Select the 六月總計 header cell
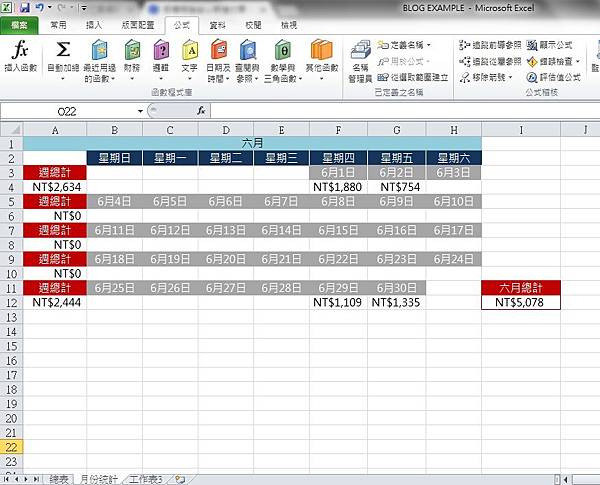This screenshot has width=600, height=485. tap(521, 288)
